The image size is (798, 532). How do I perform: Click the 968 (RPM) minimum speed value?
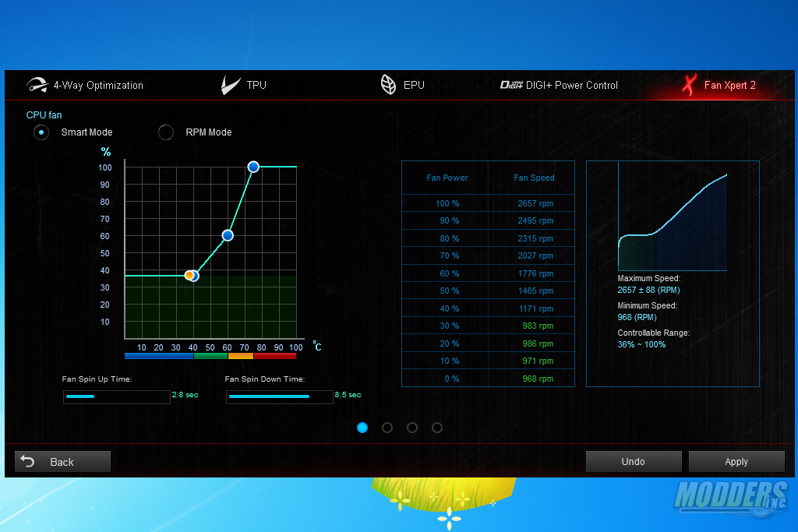coord(637,317)
